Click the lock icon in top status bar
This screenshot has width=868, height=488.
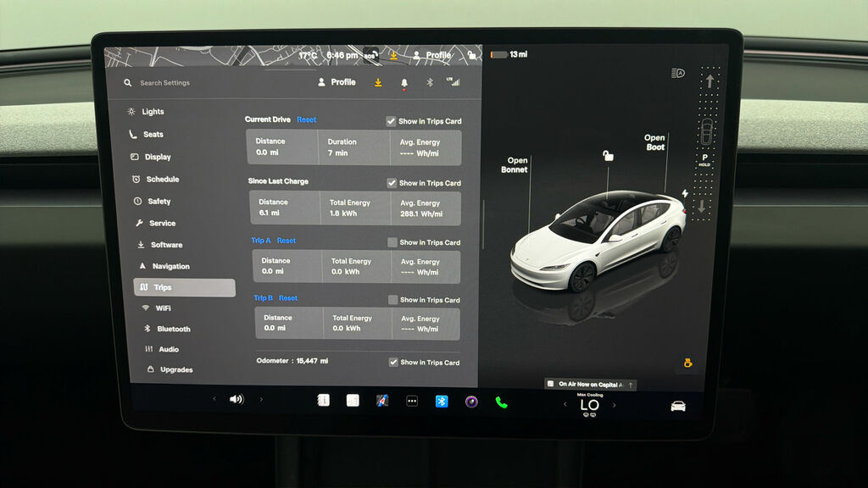point(471,55)
